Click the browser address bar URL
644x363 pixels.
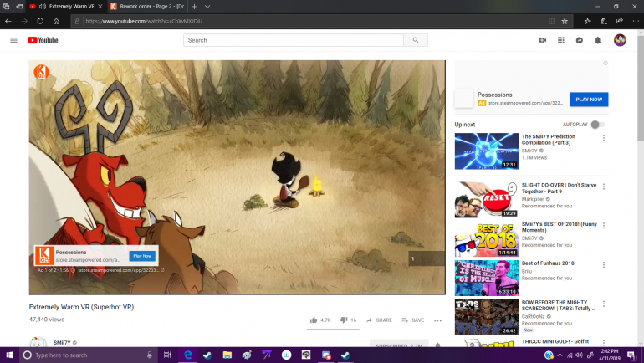(x=144, y=21)
